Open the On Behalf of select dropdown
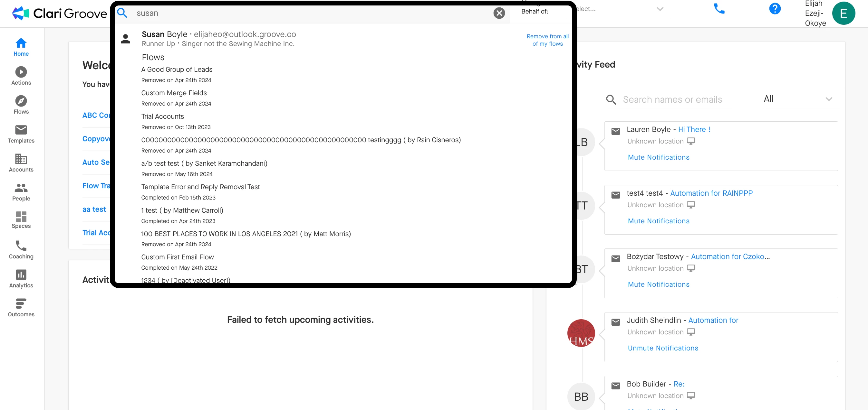868x410 pixels. pos(620,9)
